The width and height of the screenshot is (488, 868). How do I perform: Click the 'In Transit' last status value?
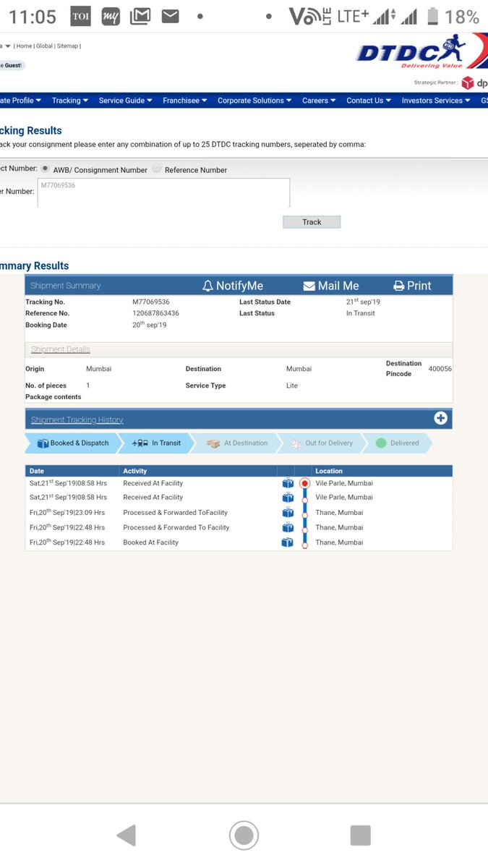(x=361, y=313)
